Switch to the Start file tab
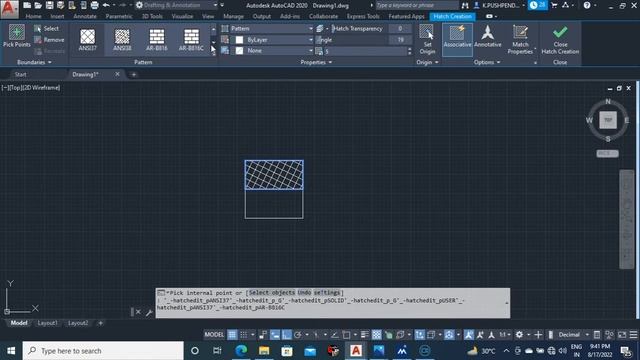The height and width of the screenshot is (360, 640). click(20, 74)
